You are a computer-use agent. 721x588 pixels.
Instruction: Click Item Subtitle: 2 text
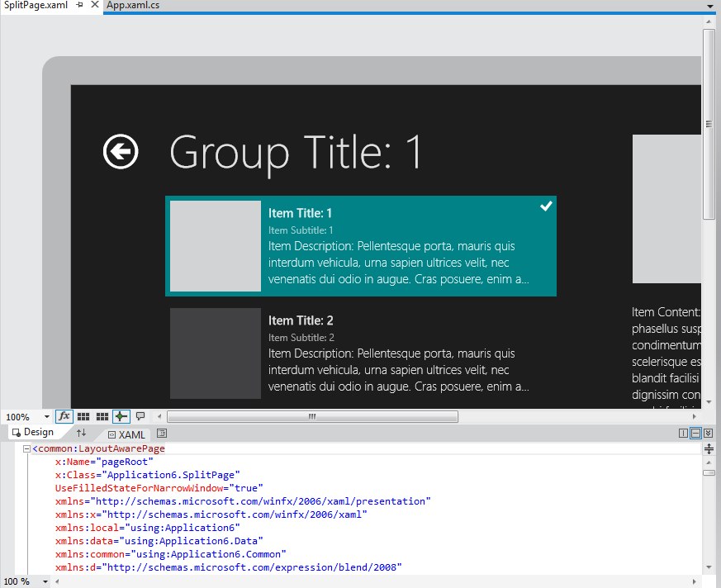(301, 338)
